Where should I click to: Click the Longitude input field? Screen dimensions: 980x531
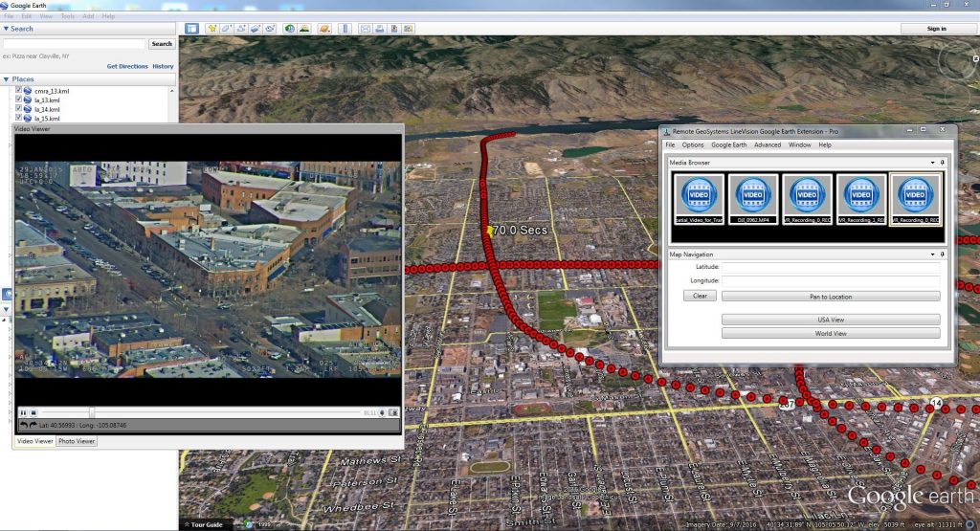(x=831, y=280)
